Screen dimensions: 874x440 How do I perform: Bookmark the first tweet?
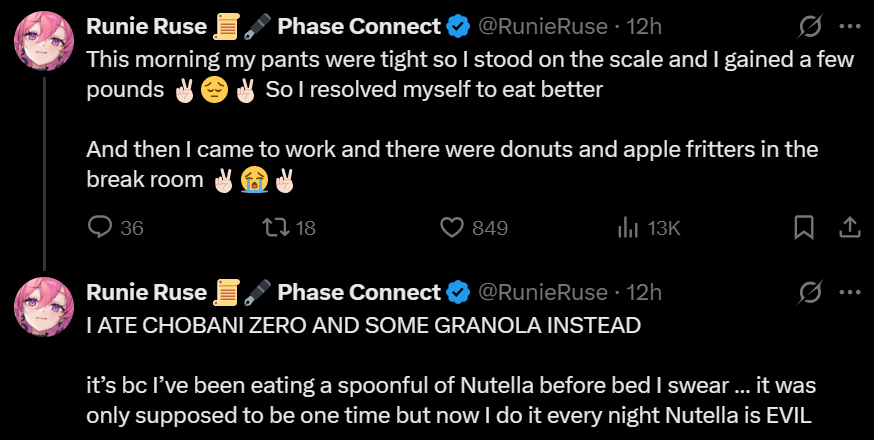803,228
